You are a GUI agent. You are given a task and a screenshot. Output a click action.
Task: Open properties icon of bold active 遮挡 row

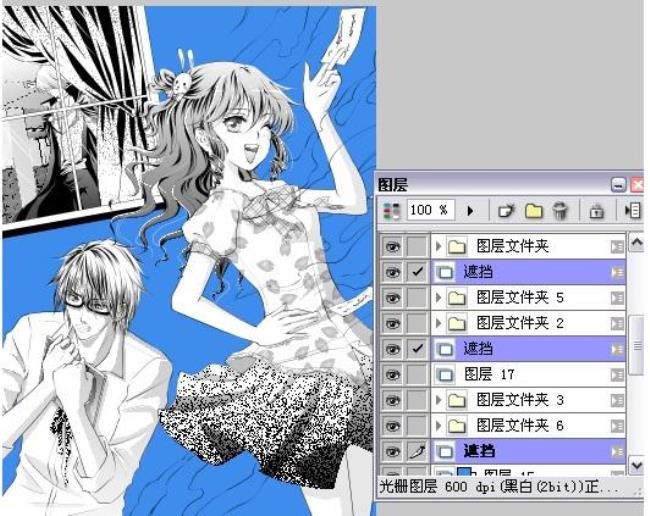pyautogui.click(x=617, y=452)
